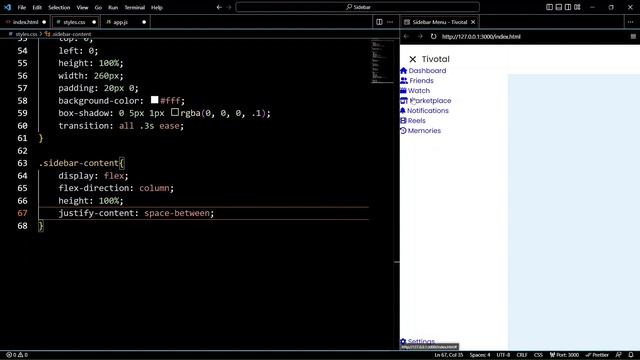Change the UTF-8 encoding
The height and width of the screenshot is (360, 640).
(x=503, y=355)
